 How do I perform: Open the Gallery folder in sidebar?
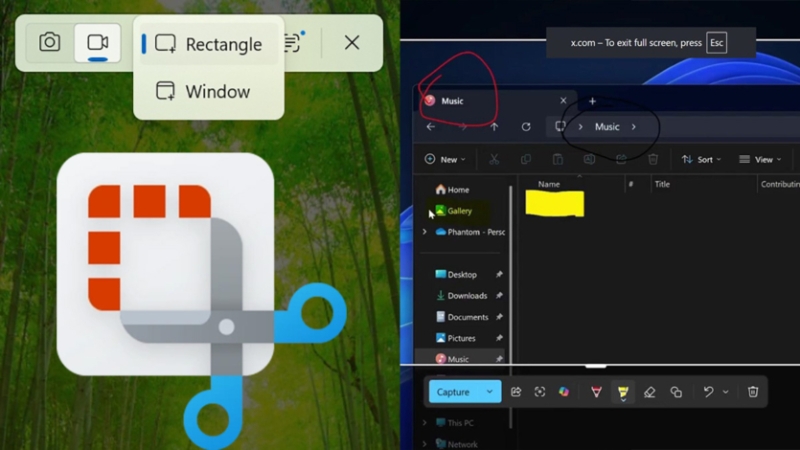[459, 211]
